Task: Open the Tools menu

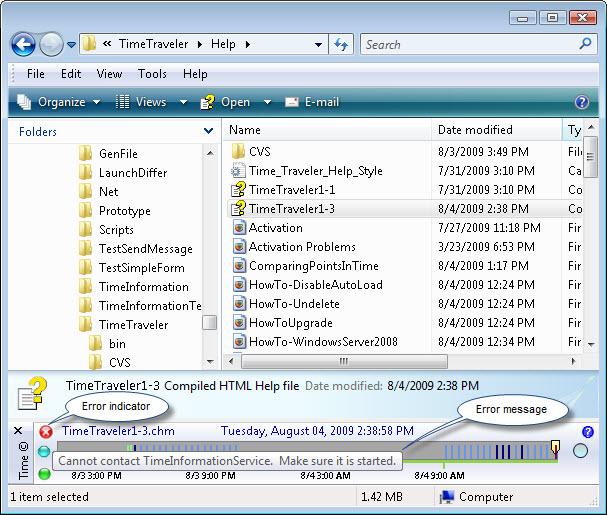Action: click(x=152, y=74)
